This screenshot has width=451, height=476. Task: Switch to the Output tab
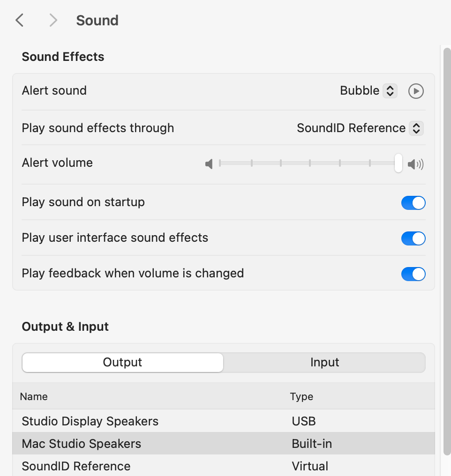[123, 363]
